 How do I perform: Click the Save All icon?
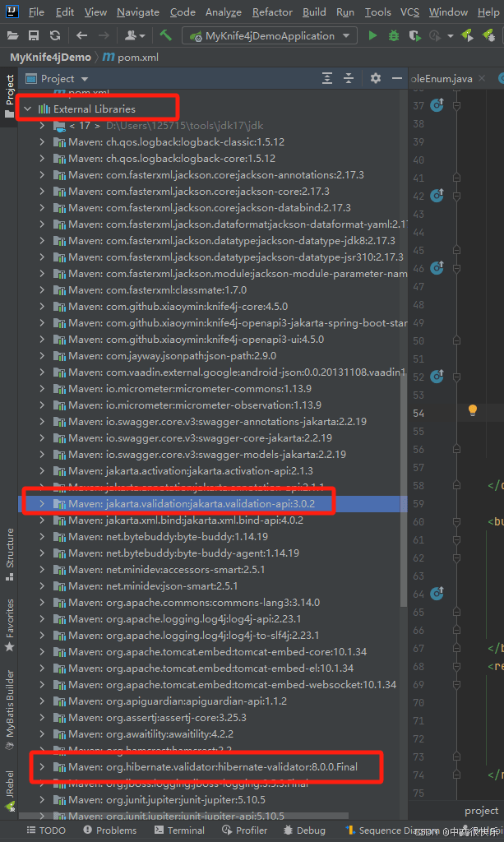coord(33,36)
